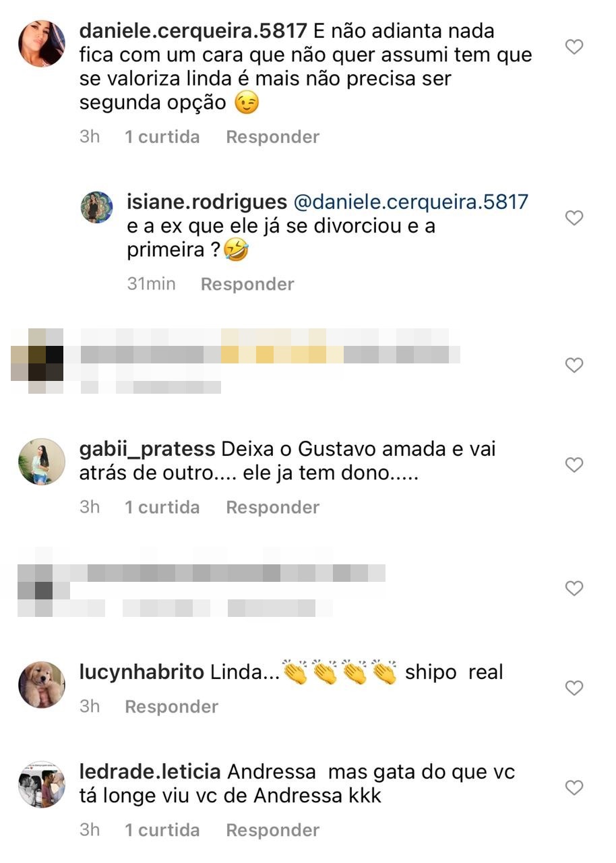616x863 pixels.
Task: View gabii_pratess's profile photo
Action: pos(42,462)
